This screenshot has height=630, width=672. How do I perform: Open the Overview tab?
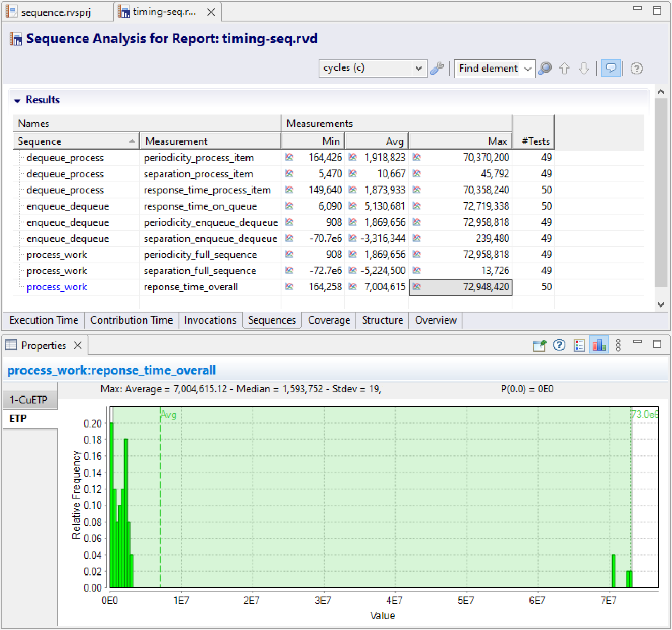[x=436, y=320]
